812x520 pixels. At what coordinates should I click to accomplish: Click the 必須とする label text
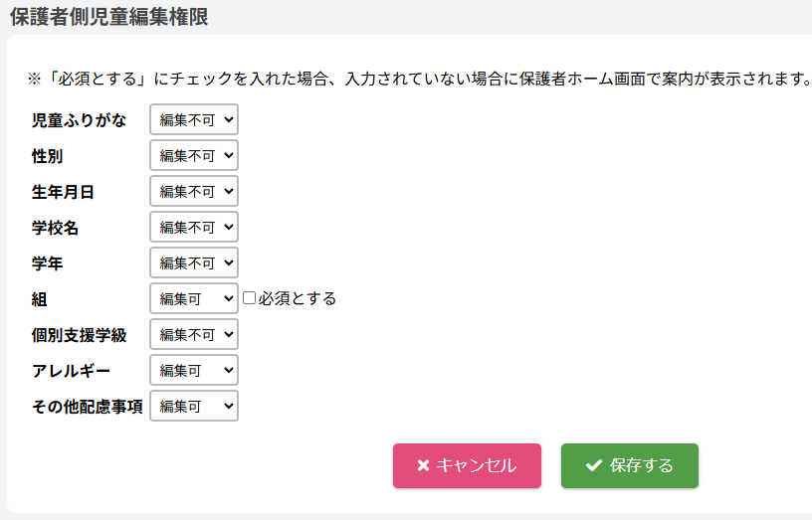coord(298,298)
